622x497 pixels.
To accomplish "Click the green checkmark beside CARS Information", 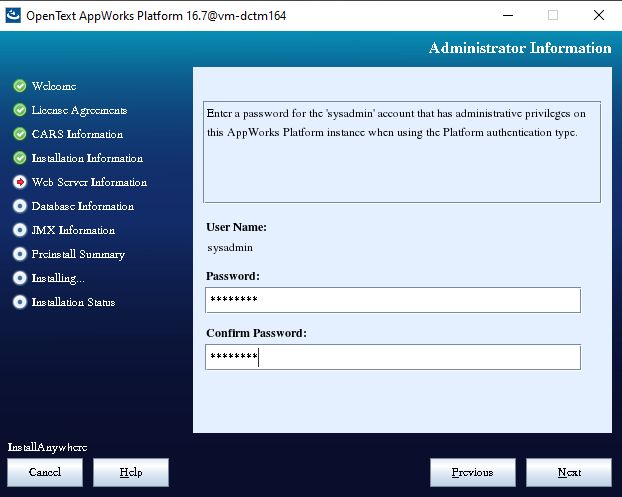I will coord(20,134).
